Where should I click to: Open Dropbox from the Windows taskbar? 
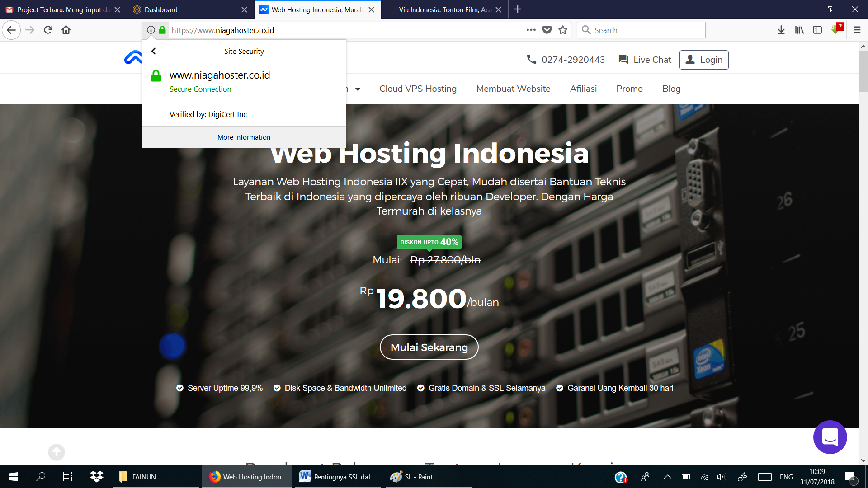tap(96, 477)
